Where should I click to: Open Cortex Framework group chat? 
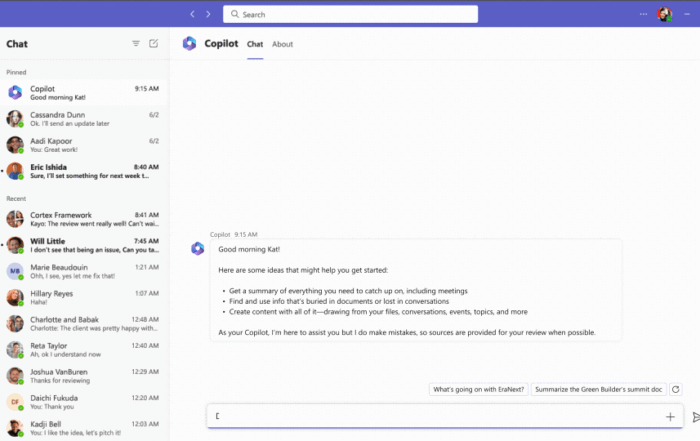[x=83, y=219]
